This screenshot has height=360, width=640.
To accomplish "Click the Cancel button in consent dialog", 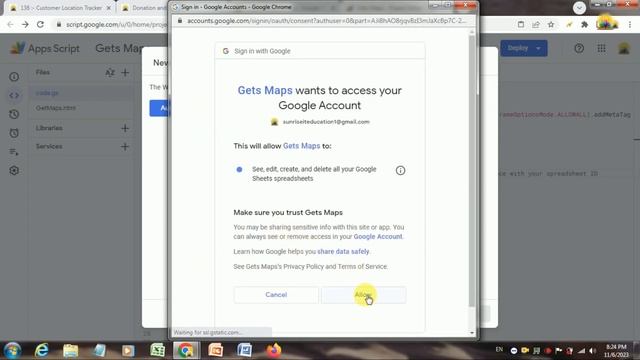I will [x=276, y=295].
